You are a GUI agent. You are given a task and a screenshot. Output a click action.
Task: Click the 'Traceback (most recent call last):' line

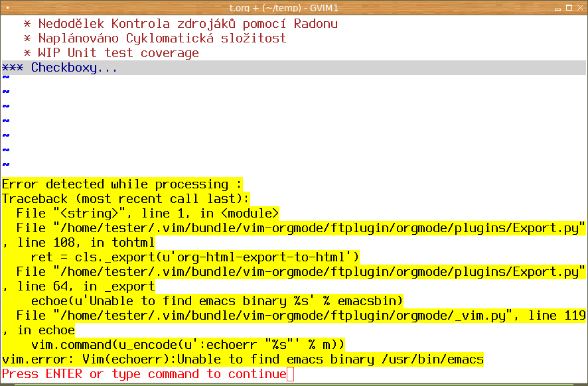tap(125, 199)
